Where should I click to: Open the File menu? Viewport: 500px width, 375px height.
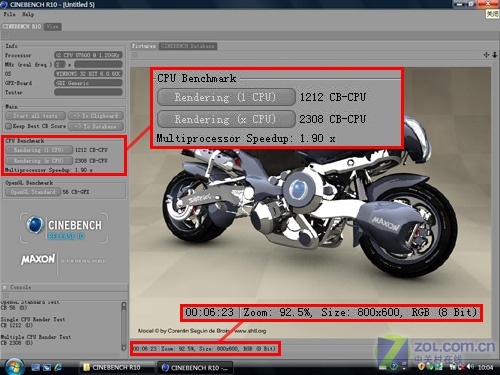coord(9,14)
